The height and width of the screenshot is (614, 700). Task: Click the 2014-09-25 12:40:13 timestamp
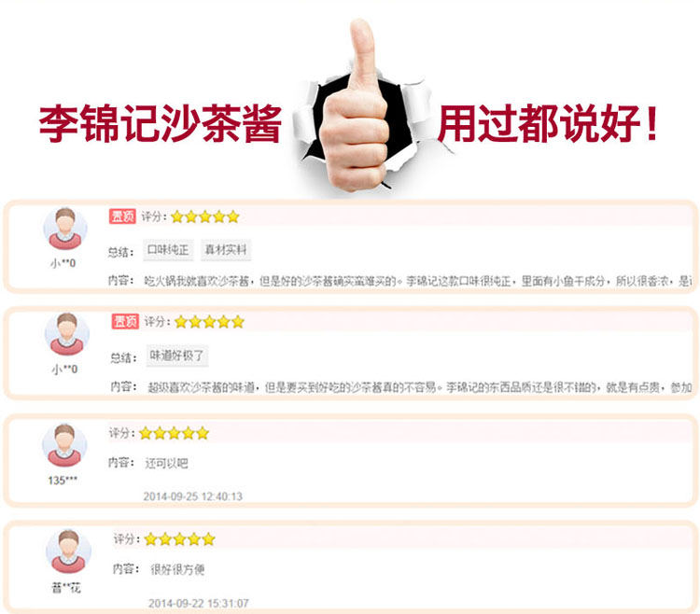(x=193, y=496)
